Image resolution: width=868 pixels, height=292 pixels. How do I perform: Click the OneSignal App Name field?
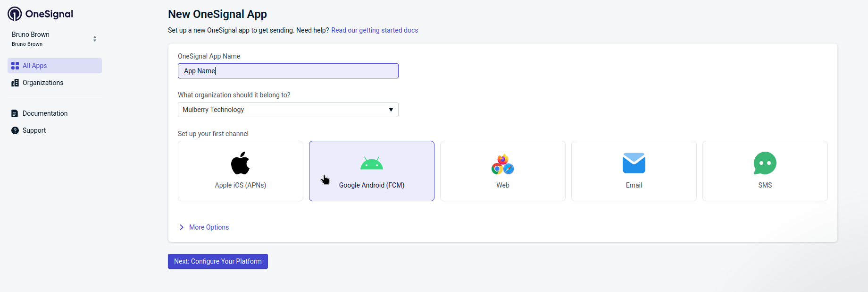(x=288, y=71)
